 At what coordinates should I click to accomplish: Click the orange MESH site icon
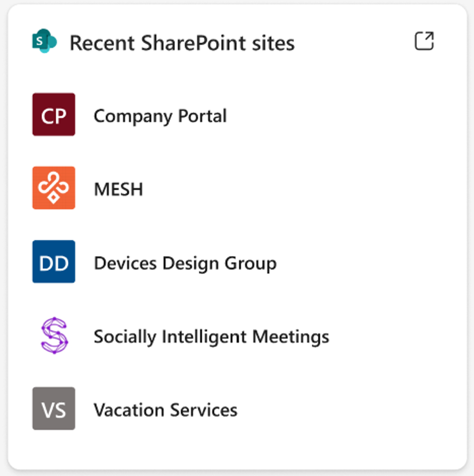53,188
